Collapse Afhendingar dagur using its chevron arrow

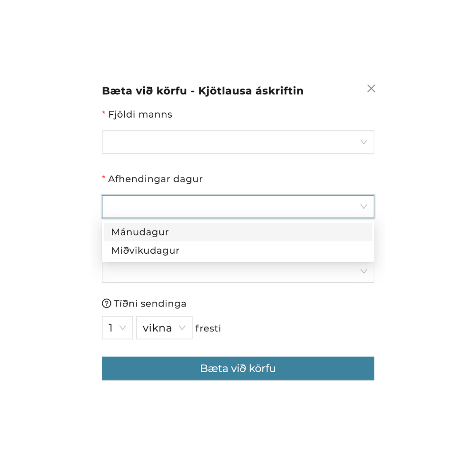click(364, 207)
